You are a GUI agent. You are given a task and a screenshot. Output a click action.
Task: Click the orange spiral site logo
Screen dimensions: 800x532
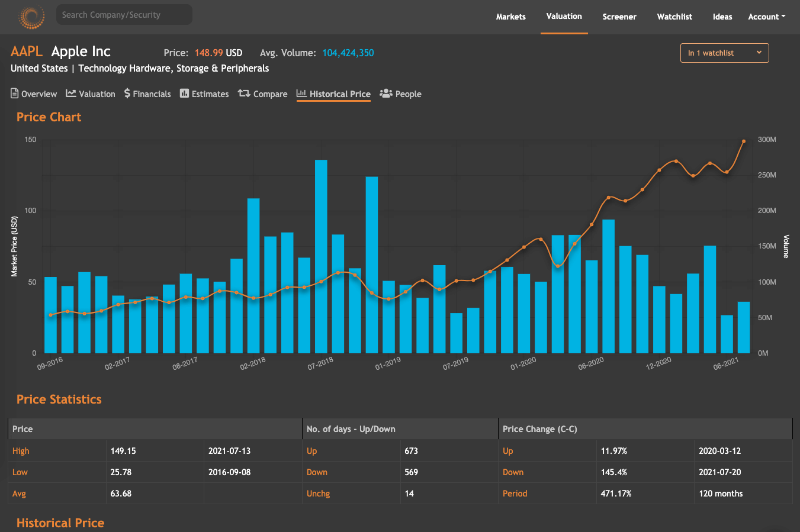(x=32, y=17)
